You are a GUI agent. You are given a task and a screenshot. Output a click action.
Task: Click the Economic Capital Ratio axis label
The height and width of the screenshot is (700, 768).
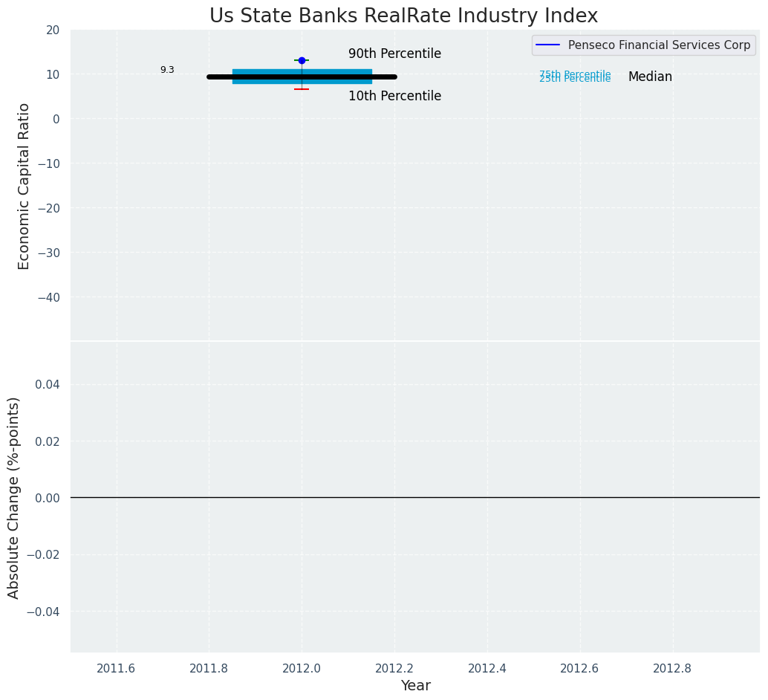[x=25, y=186]
